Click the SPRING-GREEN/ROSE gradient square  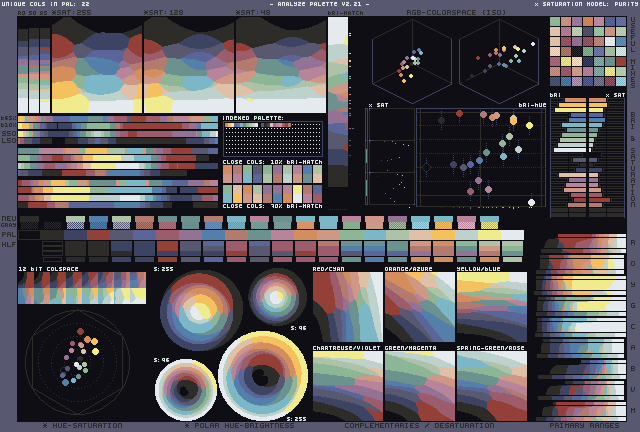tap(492, 386)
